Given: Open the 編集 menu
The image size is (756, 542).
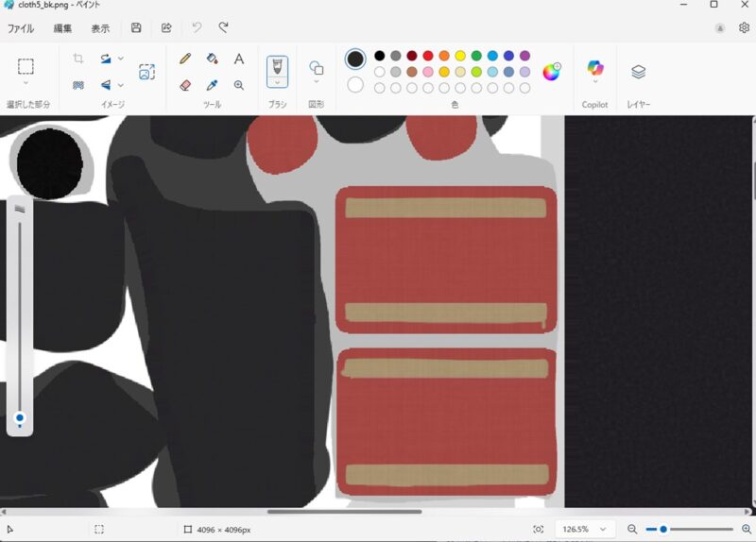Looking at the screenshot, I should tap(62, 28).
